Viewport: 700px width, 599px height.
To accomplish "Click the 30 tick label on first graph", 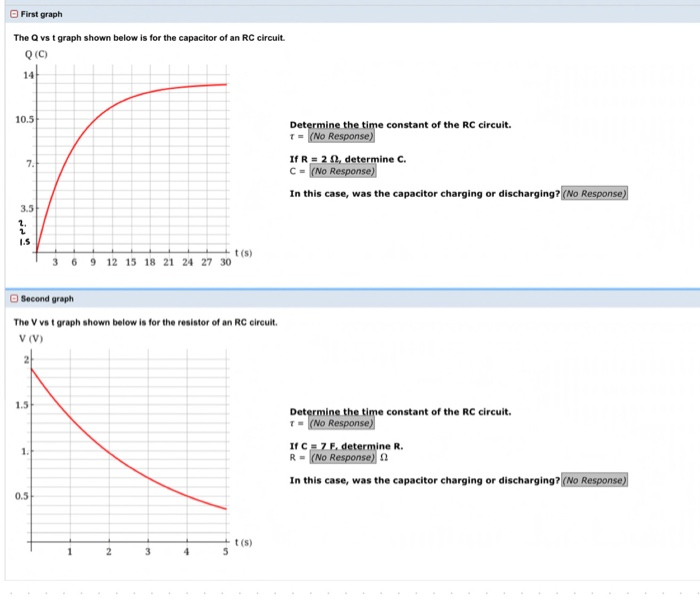I will point(225,262).
